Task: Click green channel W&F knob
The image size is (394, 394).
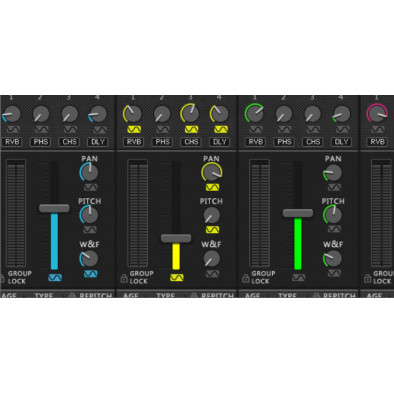Action: coord(333,258)
